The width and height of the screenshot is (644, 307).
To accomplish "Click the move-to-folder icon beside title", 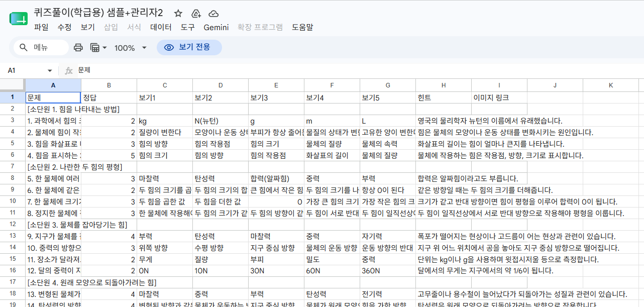I will click(x=196, y=14).
